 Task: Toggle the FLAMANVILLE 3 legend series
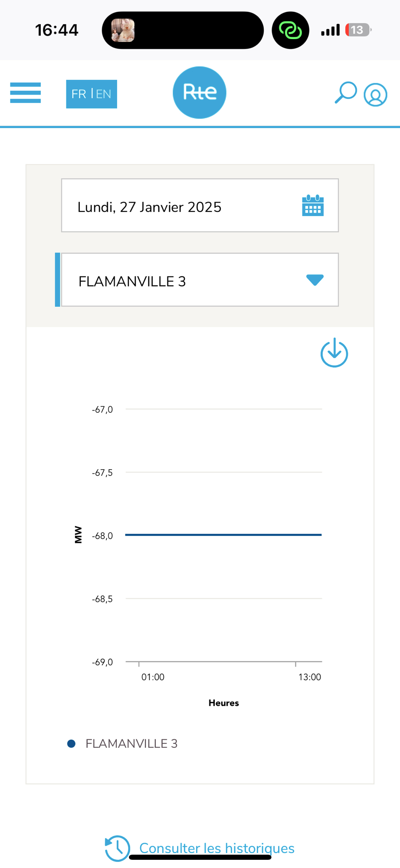(x=131, y=744)
